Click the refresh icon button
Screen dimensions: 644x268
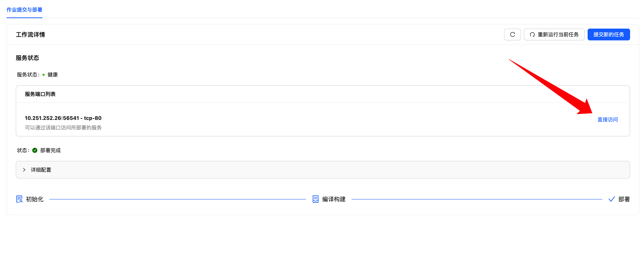click(512, 34)
